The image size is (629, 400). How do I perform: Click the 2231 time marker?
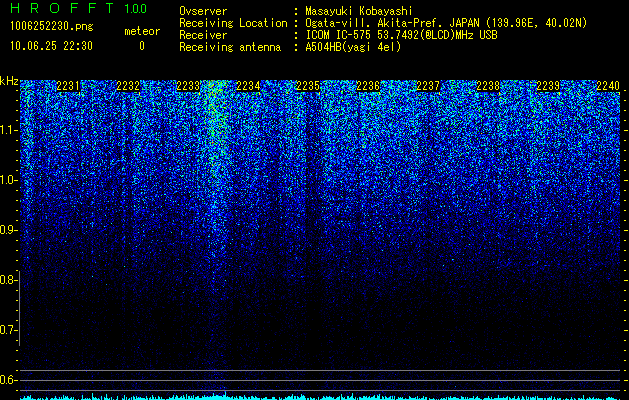point(68,86)
